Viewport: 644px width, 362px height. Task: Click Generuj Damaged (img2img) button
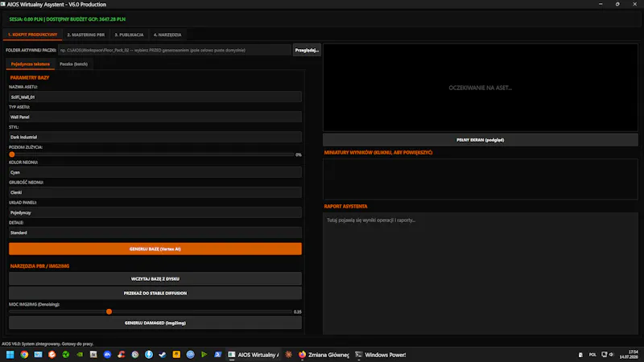click(x=155, y=323)
